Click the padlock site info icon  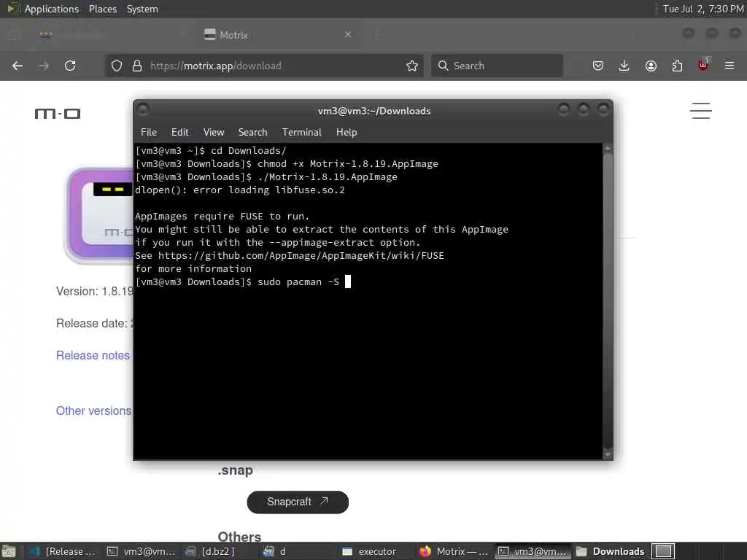point(137,66)
